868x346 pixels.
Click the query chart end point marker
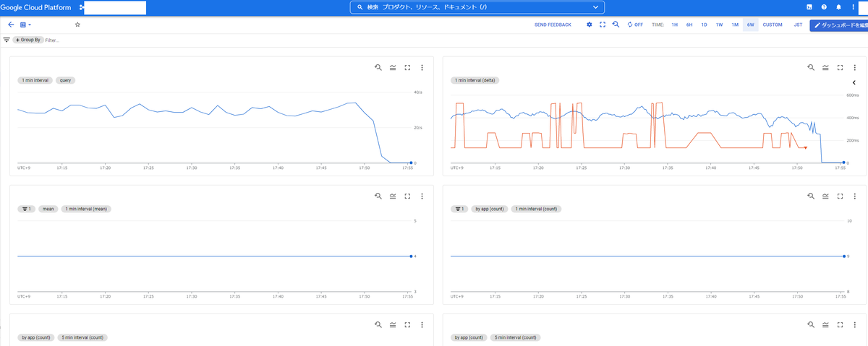coord(411,163)
